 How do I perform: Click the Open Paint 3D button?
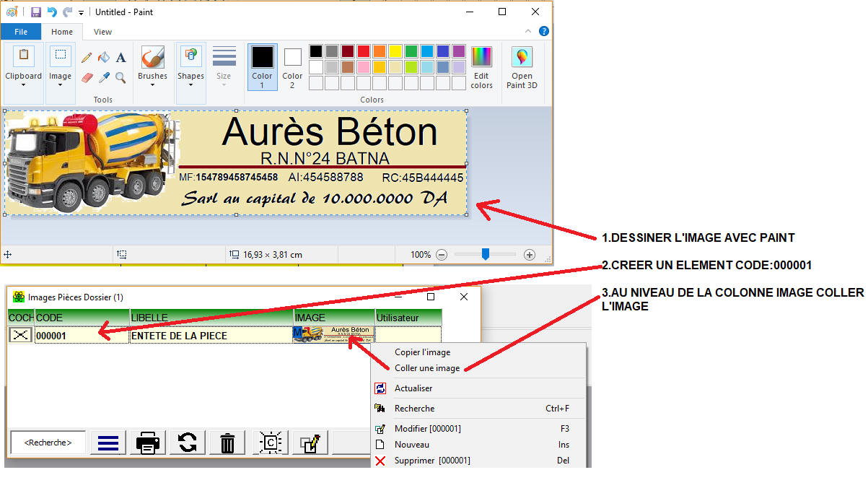click(x=522, y=68)
